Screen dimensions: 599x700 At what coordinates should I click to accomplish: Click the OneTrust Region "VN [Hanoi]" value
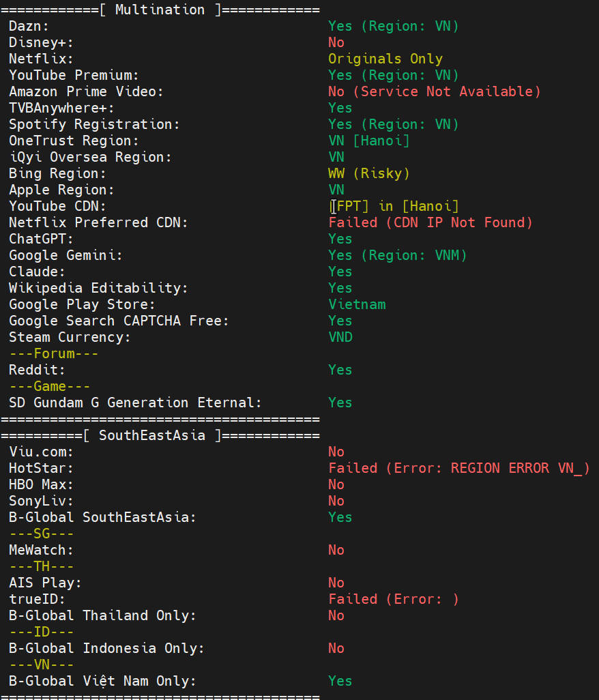pyautogui.click(x=368, y=141)
